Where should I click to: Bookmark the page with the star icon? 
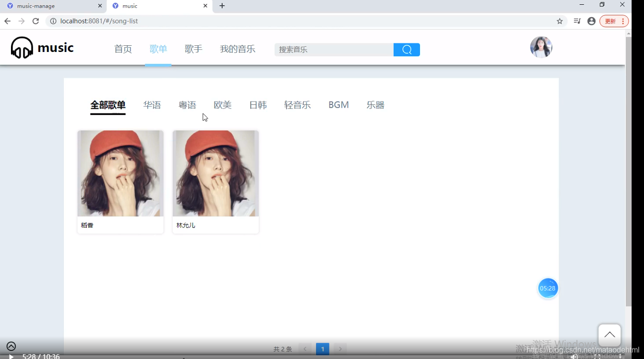(560, 21)
